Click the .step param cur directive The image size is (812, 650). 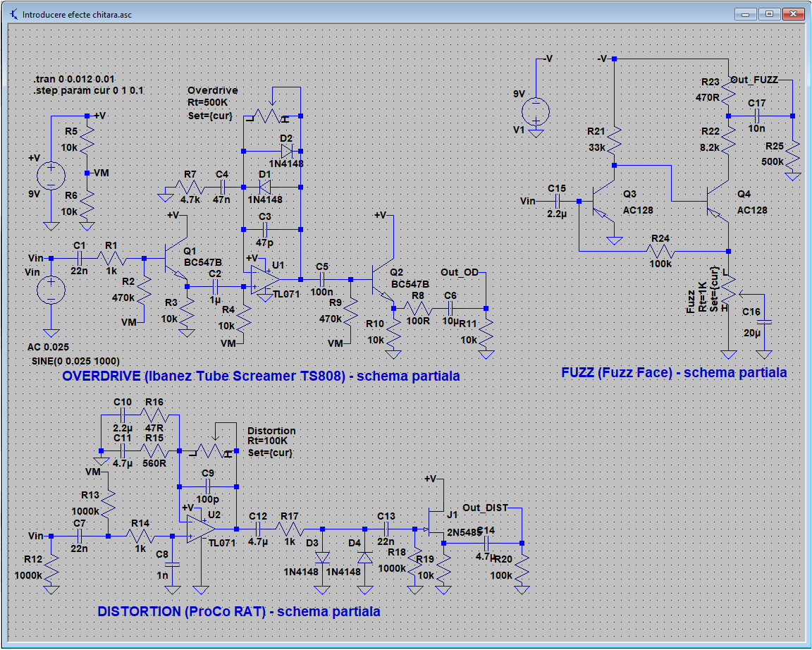point(89,90)
